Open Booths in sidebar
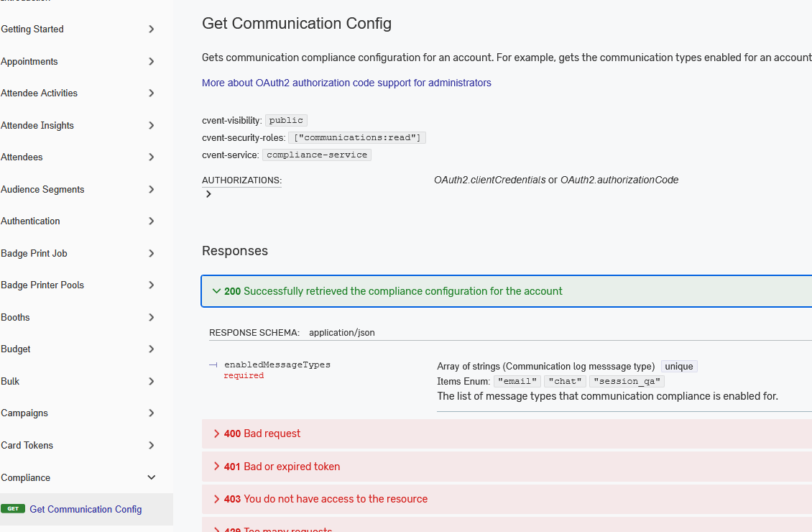The height and width of the screenshot is (532, 812). point(15,317)
